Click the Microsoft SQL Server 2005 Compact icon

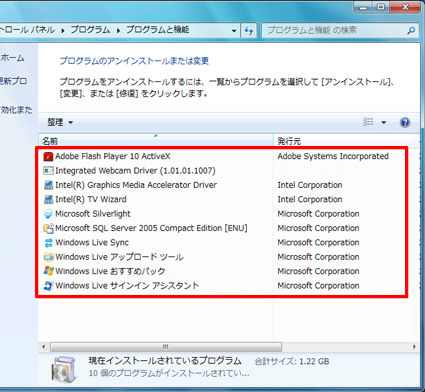click(48, 228)
